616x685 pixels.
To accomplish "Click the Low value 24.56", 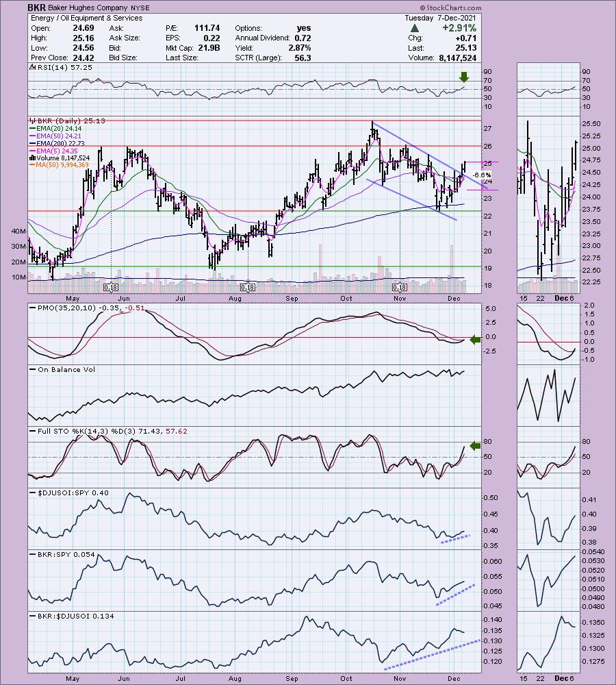I will click(x=83, y=48).
